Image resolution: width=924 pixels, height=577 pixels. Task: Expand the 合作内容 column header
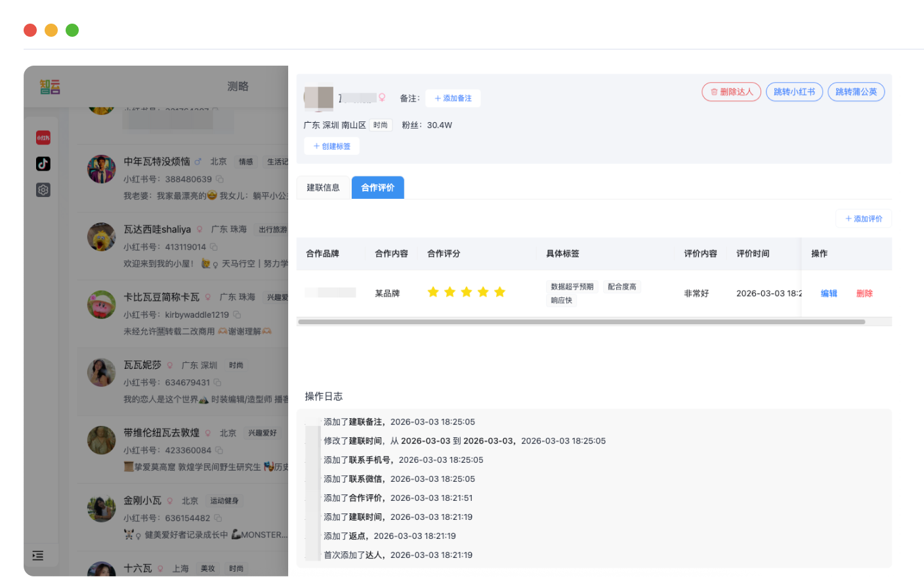pos(391,253)
